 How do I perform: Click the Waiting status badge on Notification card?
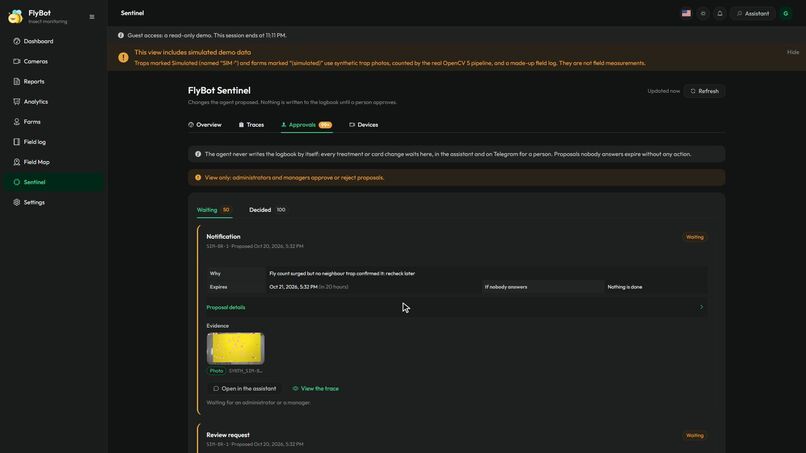click(x=694, y=237)
